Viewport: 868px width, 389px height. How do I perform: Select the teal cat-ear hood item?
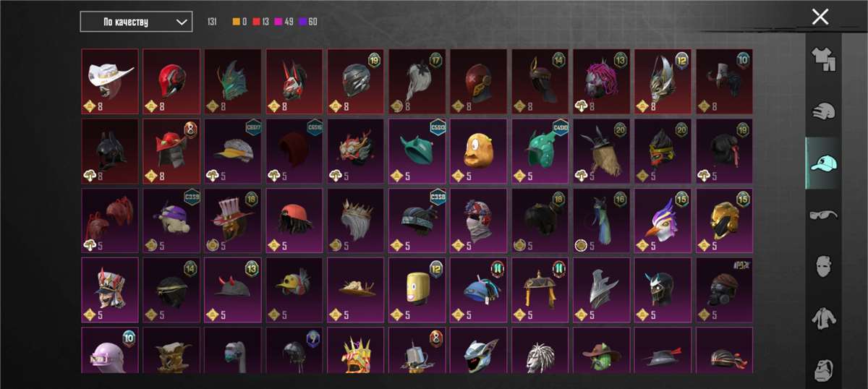(417, 151)
